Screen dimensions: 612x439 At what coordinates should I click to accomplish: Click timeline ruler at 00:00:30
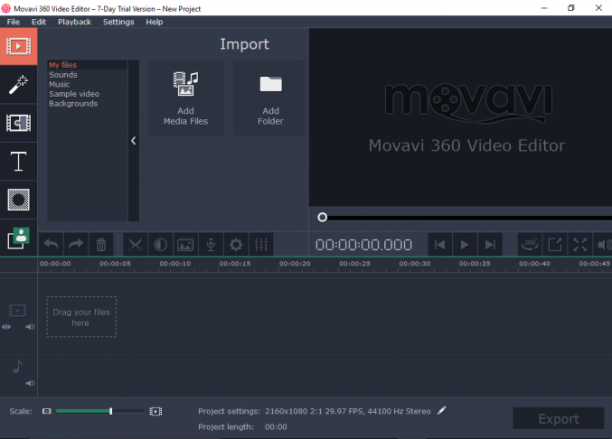pyautogui.click(x=415, y=264)
